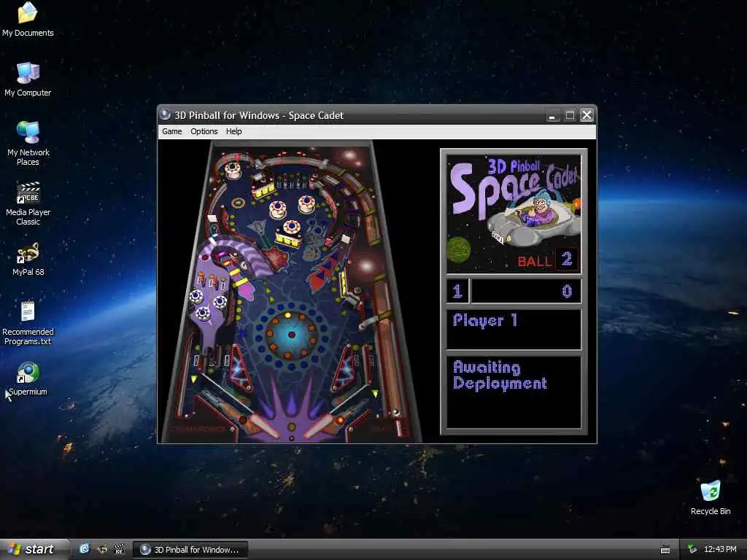Select the My Computer desktop icon
747x560 pixels.
click(28, 79)
